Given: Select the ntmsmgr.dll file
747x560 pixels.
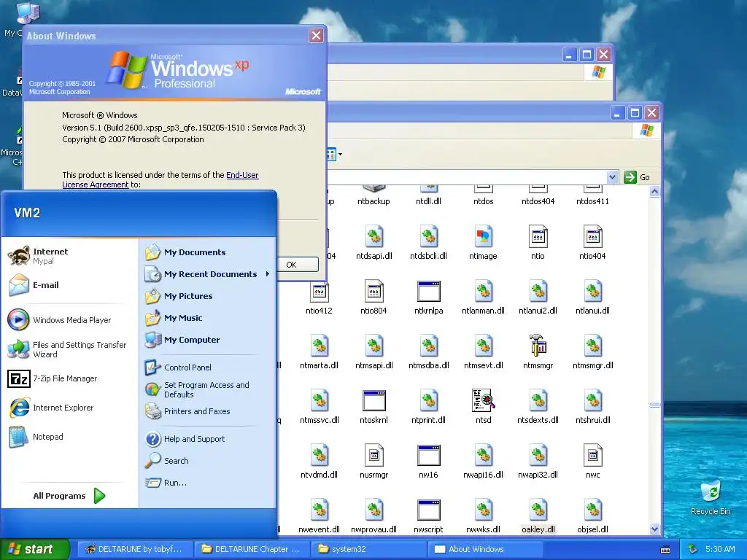Looking at the screenshot, I should (592, 352).
